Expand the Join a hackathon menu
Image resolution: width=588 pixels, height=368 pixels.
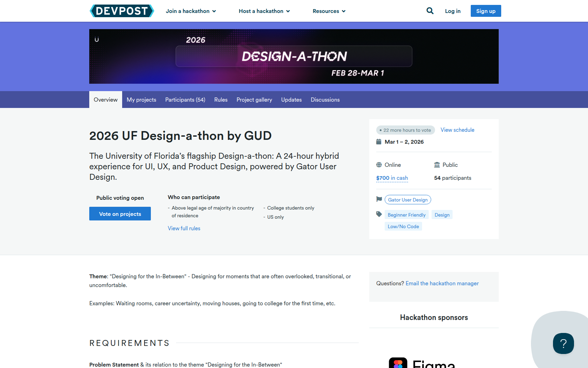191,11
